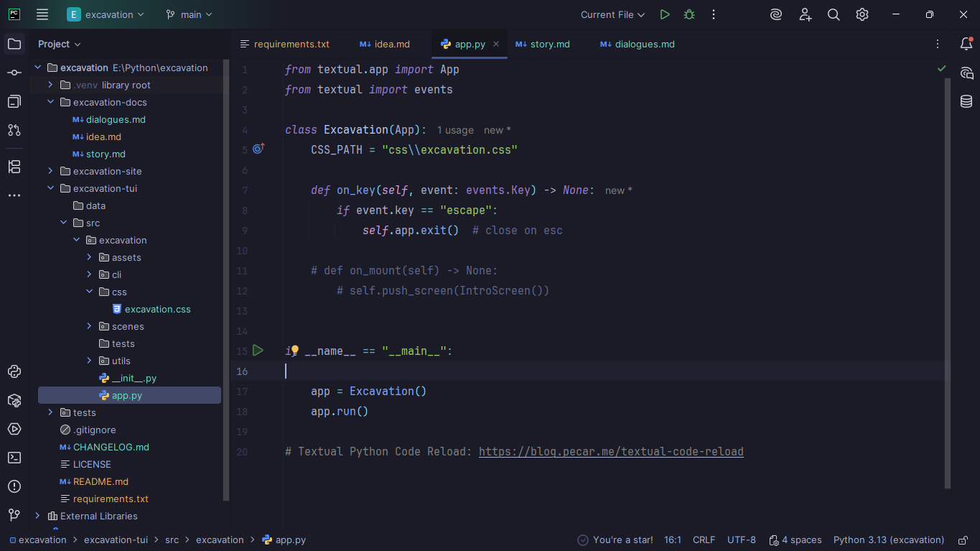Collapse the excavation-docs folder
The height and width of the screenshot is (551, 980).
pos(50,102)
